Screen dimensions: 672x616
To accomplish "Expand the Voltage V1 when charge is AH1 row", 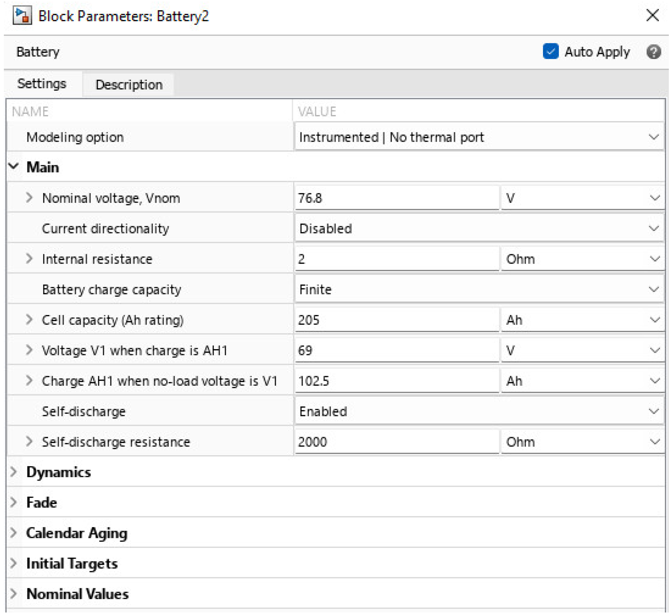I will tap(29, 350).
